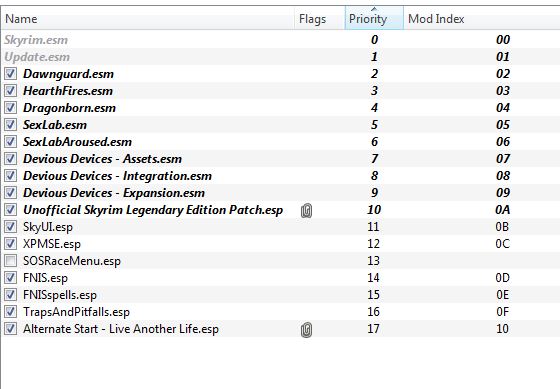Image resolution: width=560 pixels, height=389 pixels.
Task: Toggle Alternate Start - Live Another Life checkbox
Action: (x=10, y=329)
